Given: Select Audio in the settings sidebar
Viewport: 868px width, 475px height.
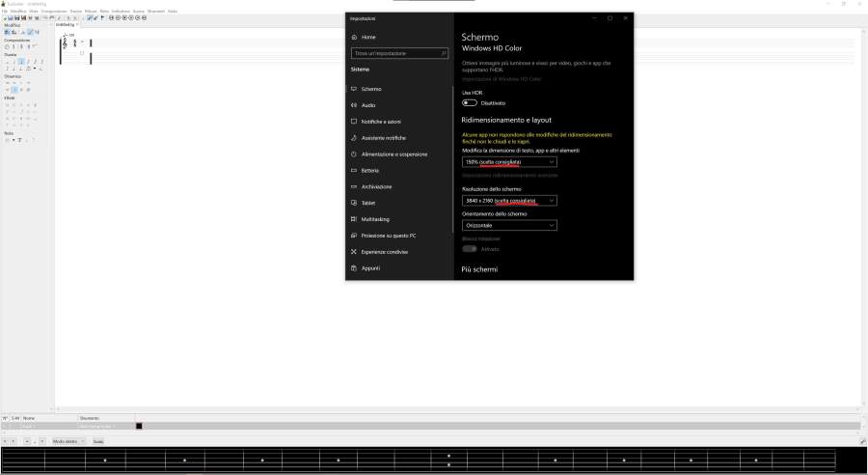Looking at the screenshot, I should pyautogui.click(x=368, y=105).
